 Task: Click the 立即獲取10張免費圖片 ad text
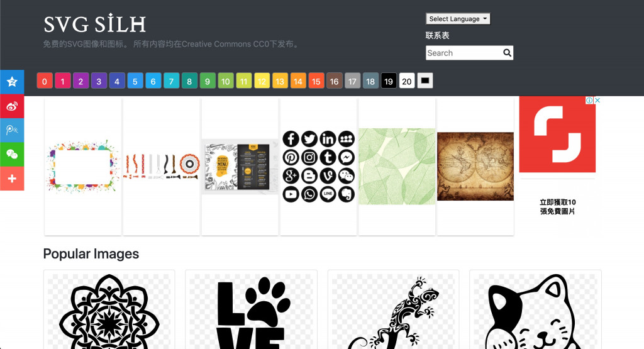pos(557,206)
